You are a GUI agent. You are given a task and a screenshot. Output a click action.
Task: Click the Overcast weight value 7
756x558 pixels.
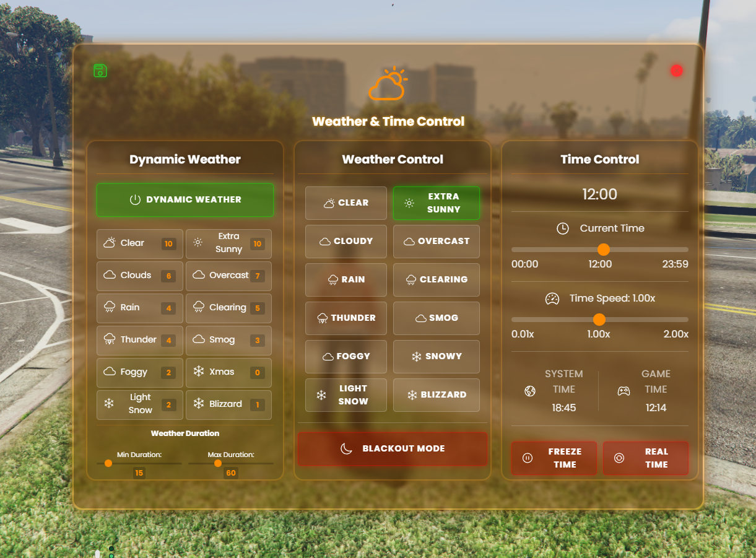[258, 276]
